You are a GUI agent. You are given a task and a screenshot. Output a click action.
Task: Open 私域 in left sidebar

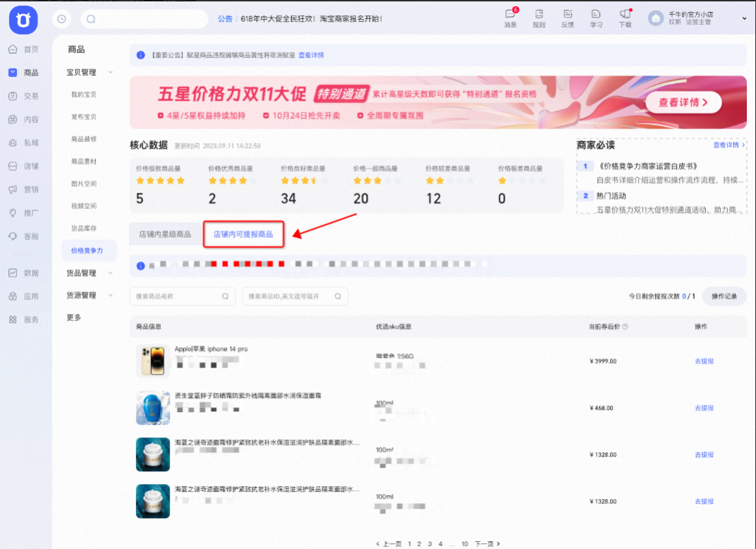point(24,143)
